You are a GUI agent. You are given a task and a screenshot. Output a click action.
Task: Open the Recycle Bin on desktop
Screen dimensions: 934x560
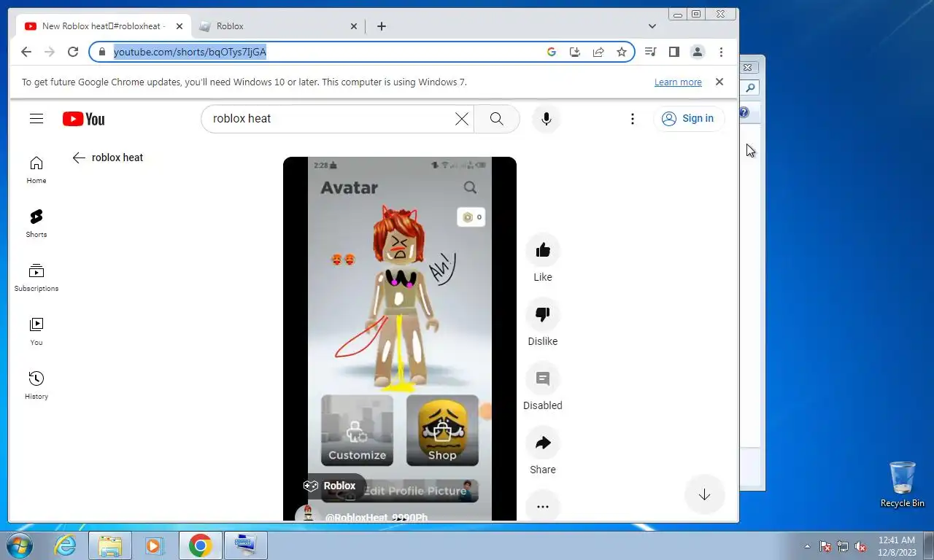click(x=903, y=484)
